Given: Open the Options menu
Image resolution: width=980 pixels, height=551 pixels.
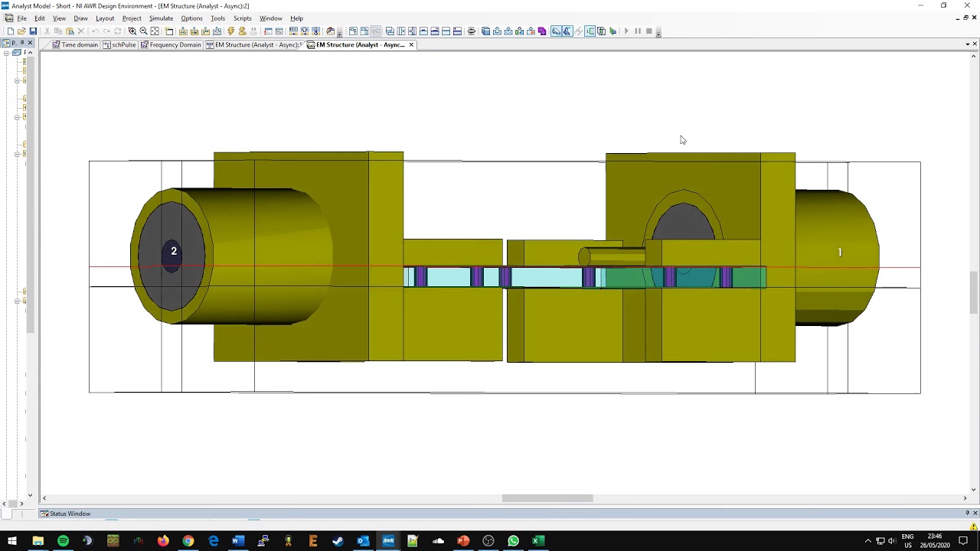Looking at the screenshot, I should 191,18.
